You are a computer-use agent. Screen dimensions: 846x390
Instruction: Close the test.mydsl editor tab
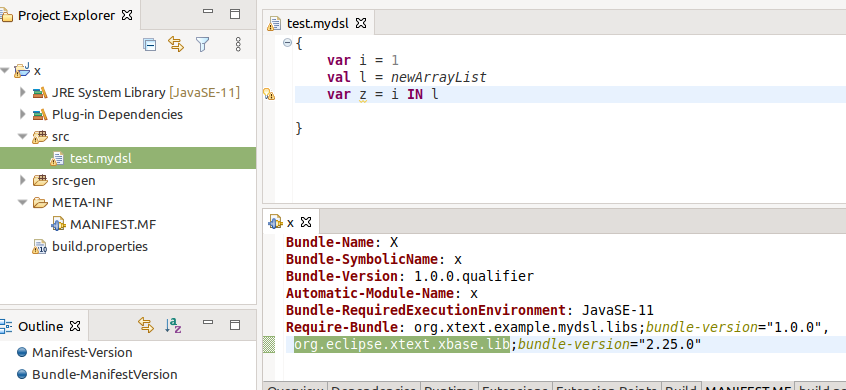[x=361, y=23]
